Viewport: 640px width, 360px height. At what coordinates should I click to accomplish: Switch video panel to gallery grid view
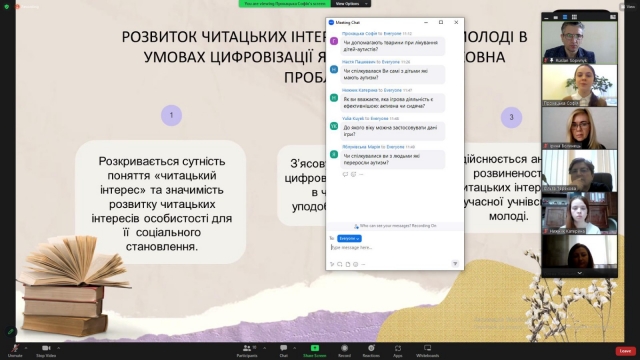point(574,17)
